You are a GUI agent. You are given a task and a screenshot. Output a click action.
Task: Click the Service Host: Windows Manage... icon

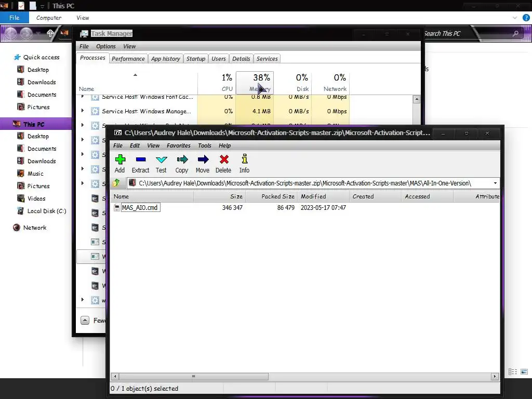[95, 111]
